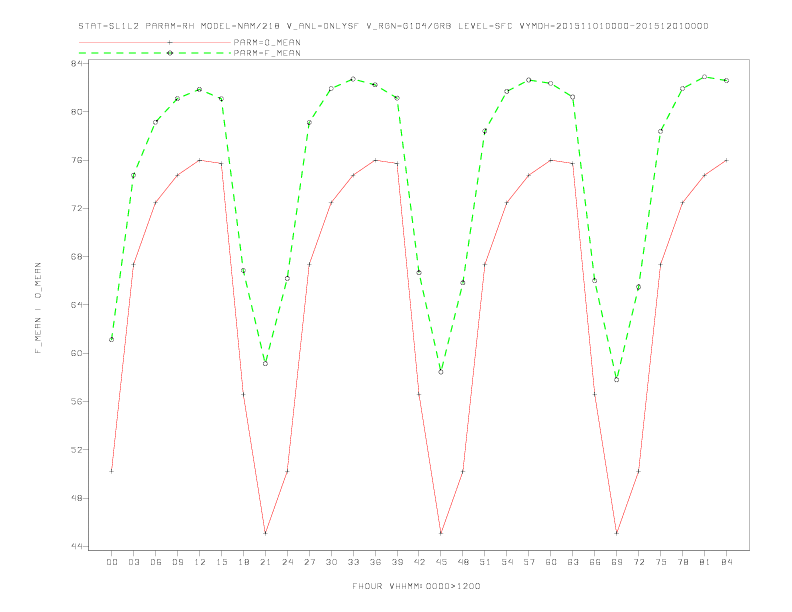Click the 30 forecast hour label
This screenshot has height=612, width=792.
(331, 562)
